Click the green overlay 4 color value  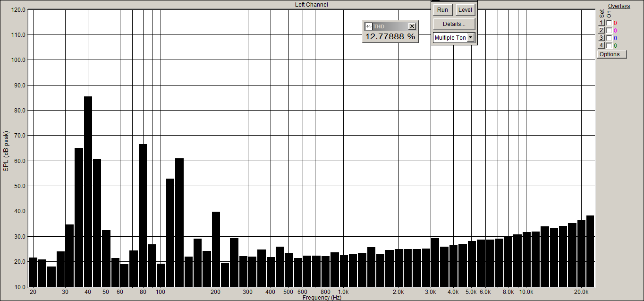[615, 46]
